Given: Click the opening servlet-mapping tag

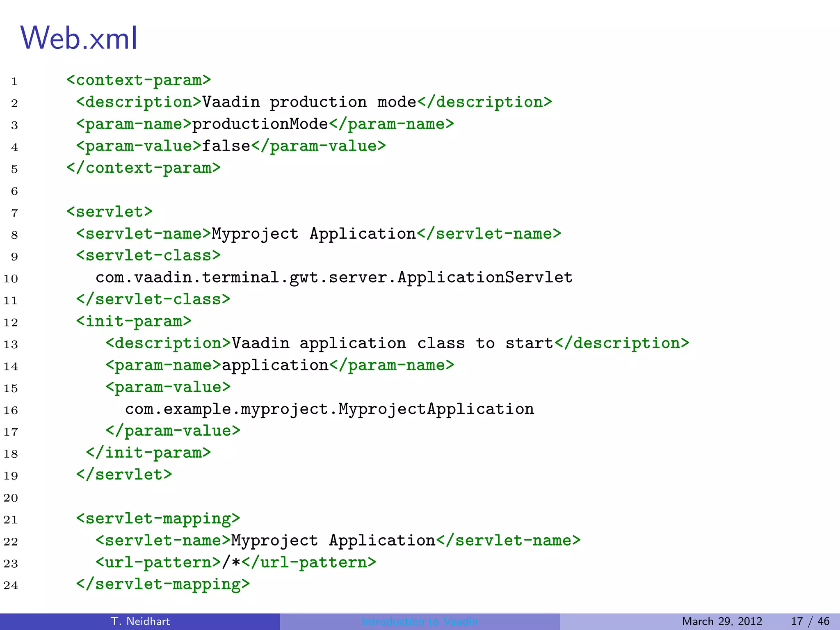Looking at the screenshot, I should click(158, 518).
